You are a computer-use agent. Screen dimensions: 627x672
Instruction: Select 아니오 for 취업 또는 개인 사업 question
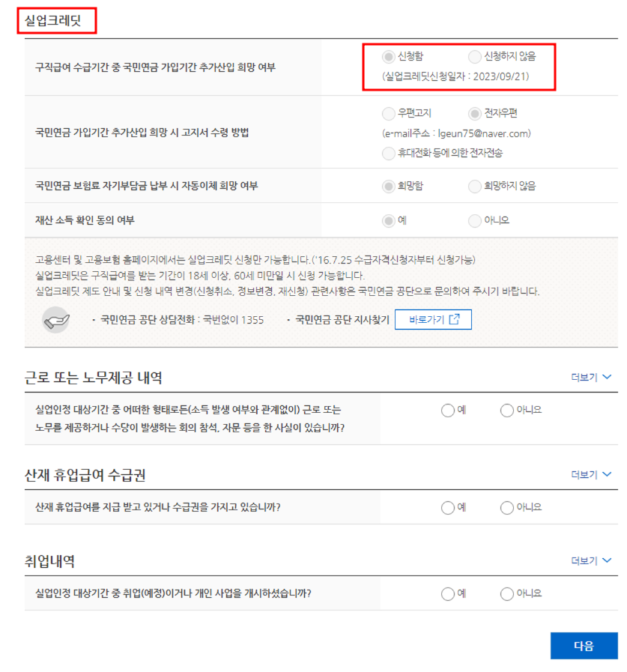(506, 594)
